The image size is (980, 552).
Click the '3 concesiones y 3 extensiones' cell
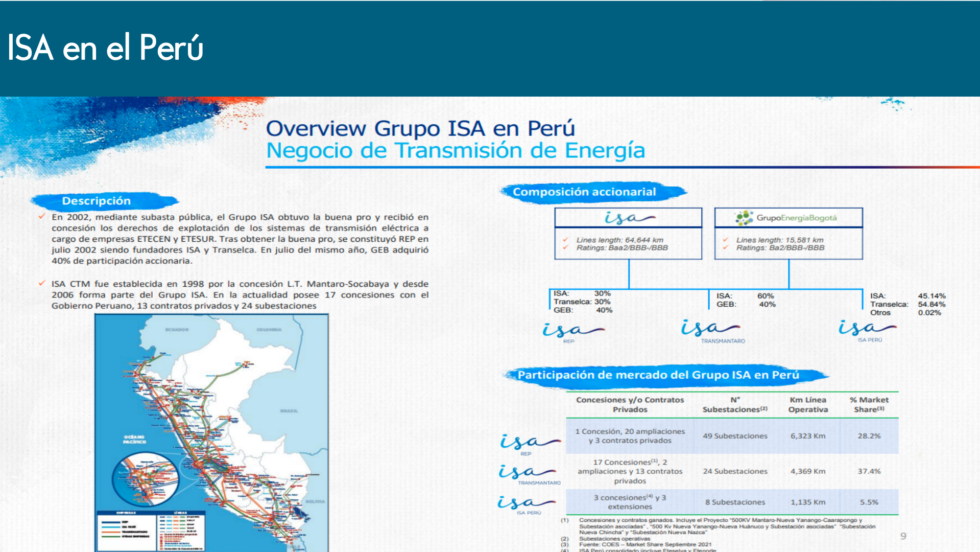click(x=630, y=502)
